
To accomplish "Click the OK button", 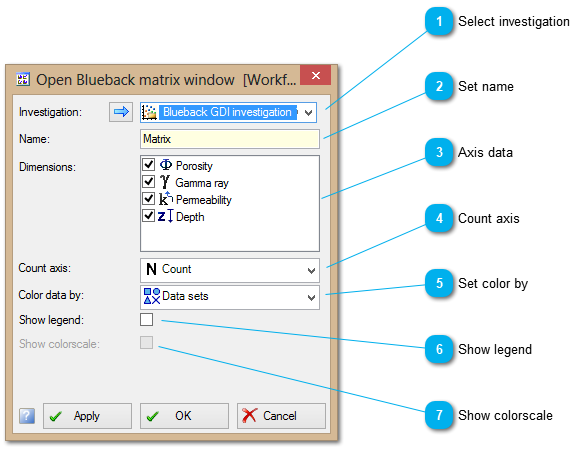I will click(x=184, y=416).
